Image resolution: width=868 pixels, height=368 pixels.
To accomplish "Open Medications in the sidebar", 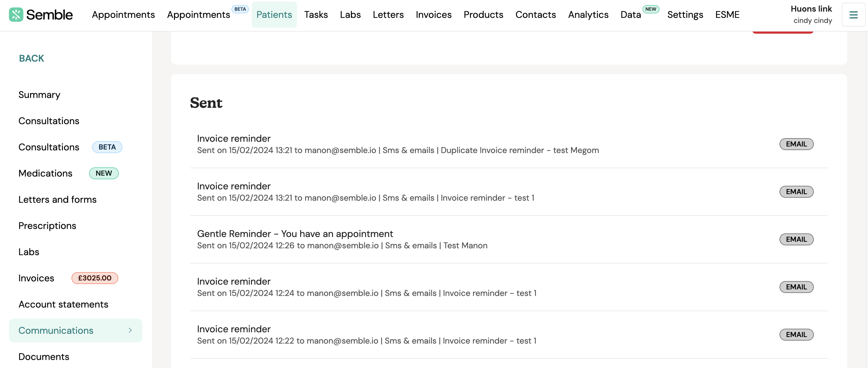I will coord(46,173).
